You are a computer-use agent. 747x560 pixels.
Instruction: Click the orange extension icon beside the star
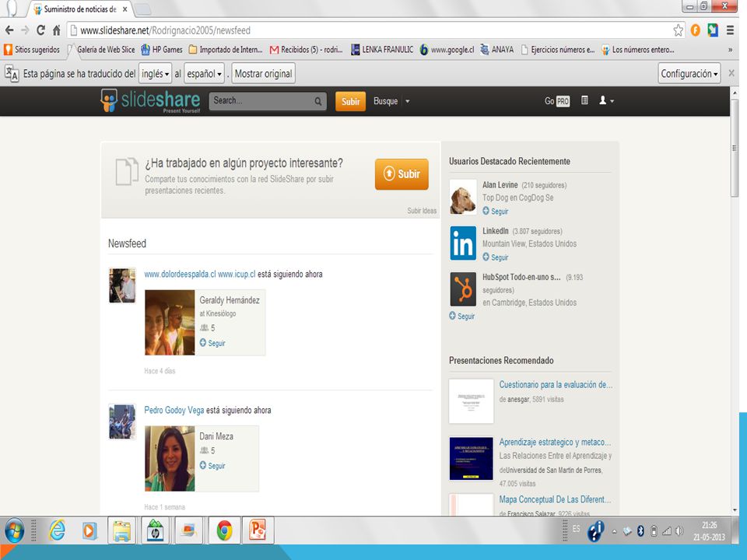pos(696,30)
